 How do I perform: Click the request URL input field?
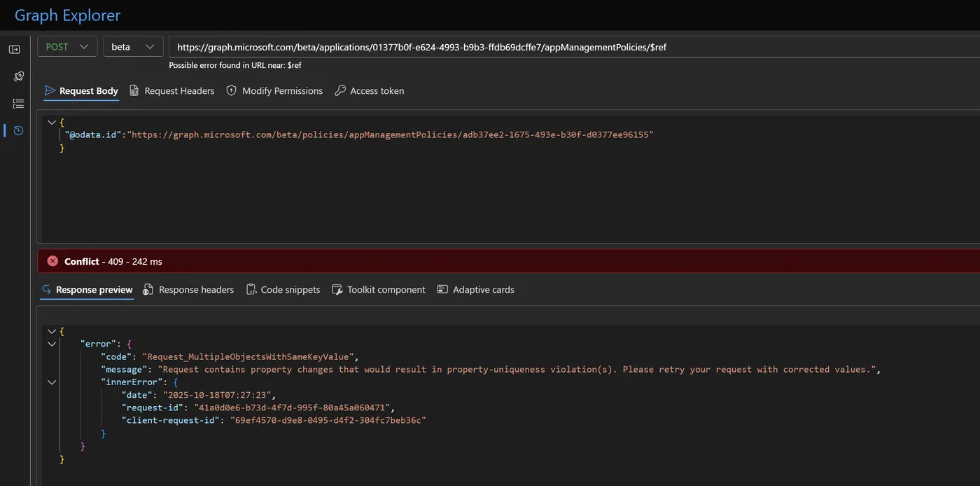click(x=574, y=47)
